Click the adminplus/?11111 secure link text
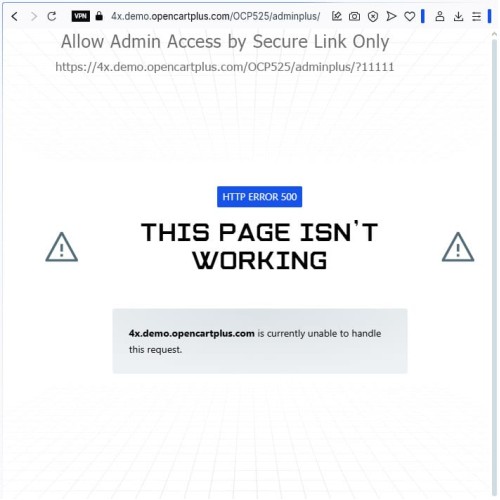The image size is (500, 500). (x=345, y=67)
